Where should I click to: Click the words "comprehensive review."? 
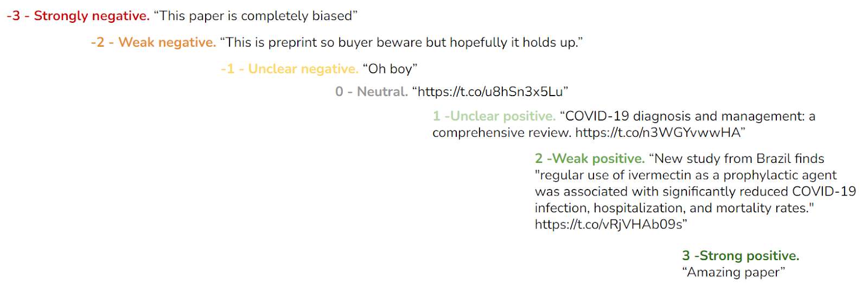pos(501,132)
